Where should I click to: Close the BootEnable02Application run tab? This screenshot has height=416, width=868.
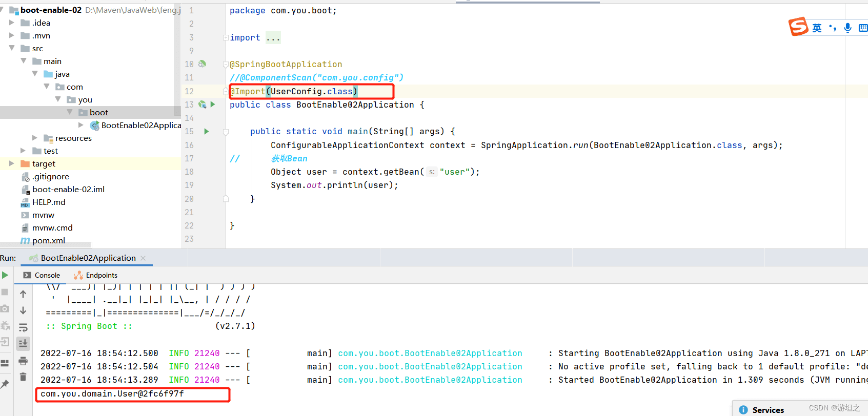click(143, 258)
